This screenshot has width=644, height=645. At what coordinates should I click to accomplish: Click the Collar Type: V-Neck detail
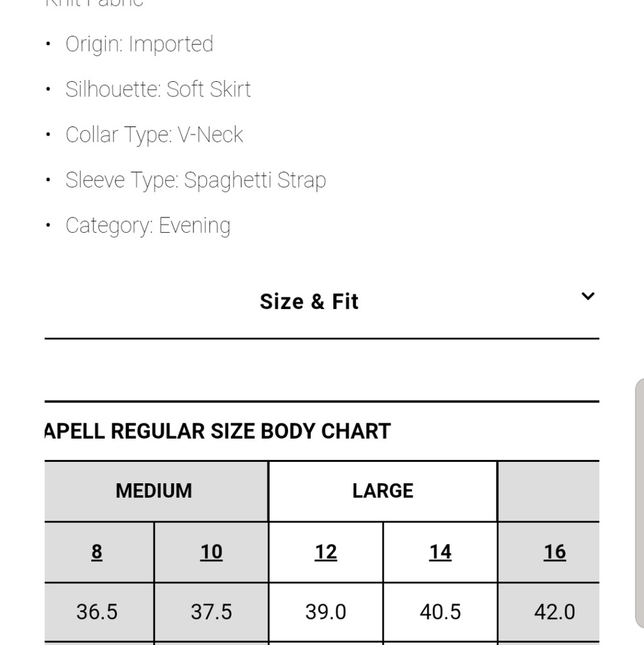pyautogui.click(x=154, y=135)
